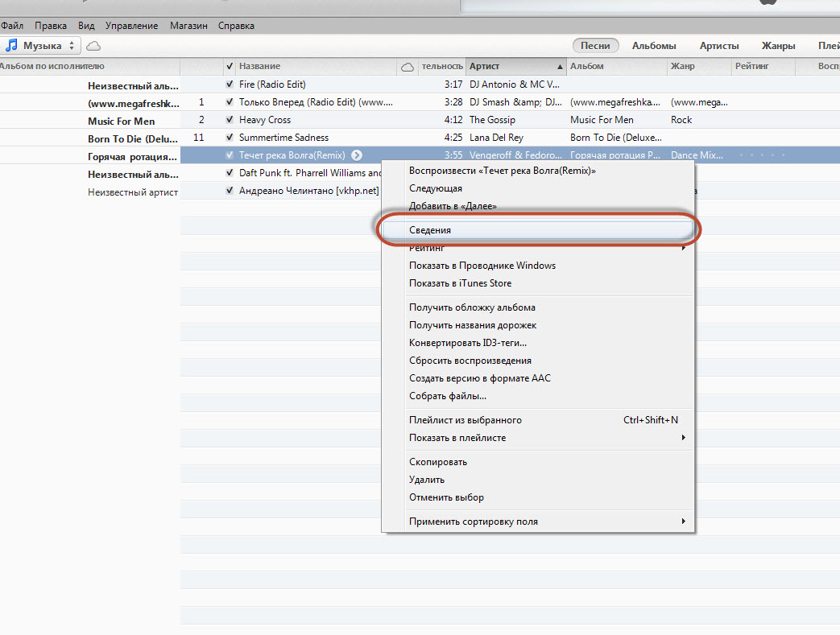Choose Удалить in the context menu
Image resolution: width=840 pixels, height=635 pixels.
tap(538, 480)
